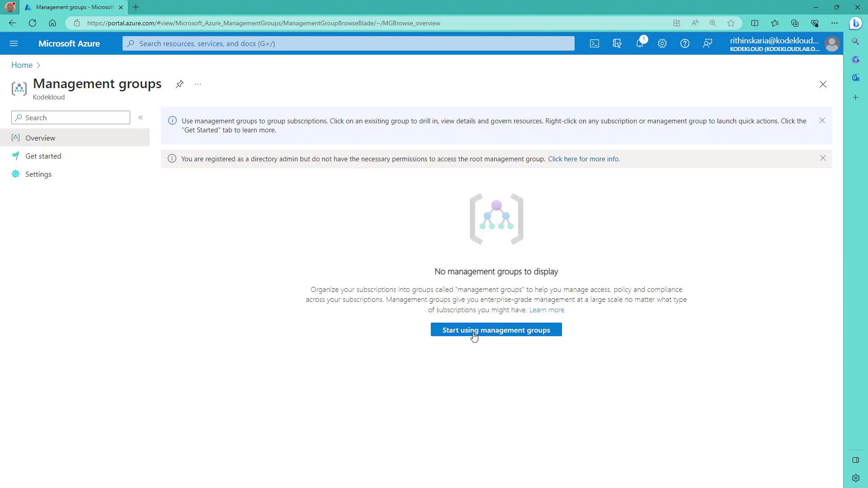Viewport: 868px width, 488px height.
Task: Click the rithinskaria@kodekloud account name
Action: (774, 41)
